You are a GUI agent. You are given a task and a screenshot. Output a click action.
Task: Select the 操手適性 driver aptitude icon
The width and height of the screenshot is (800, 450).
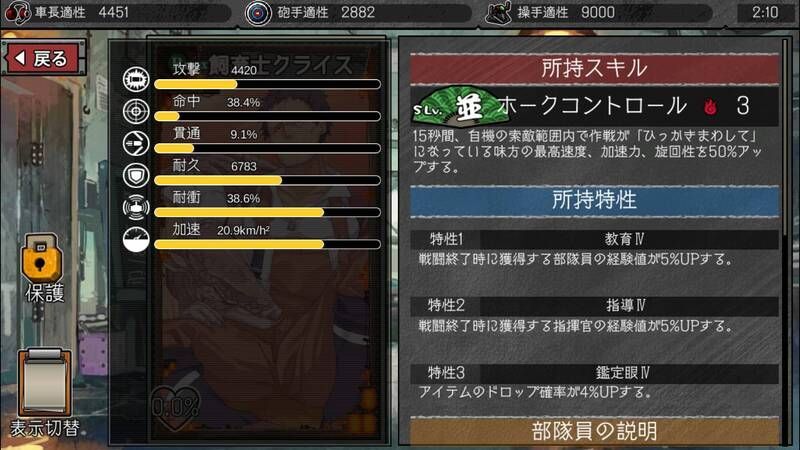[498, 12]
